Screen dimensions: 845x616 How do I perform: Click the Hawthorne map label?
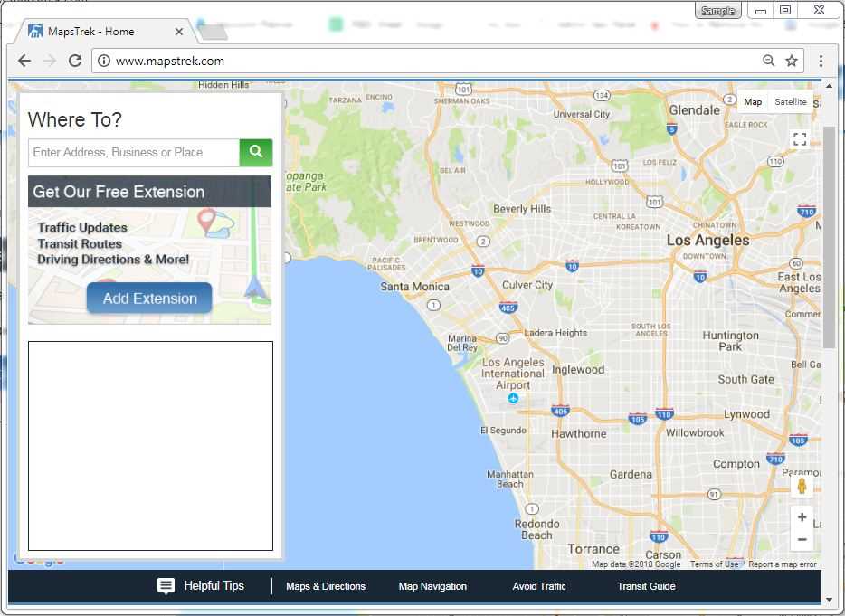tap(578, 434)
